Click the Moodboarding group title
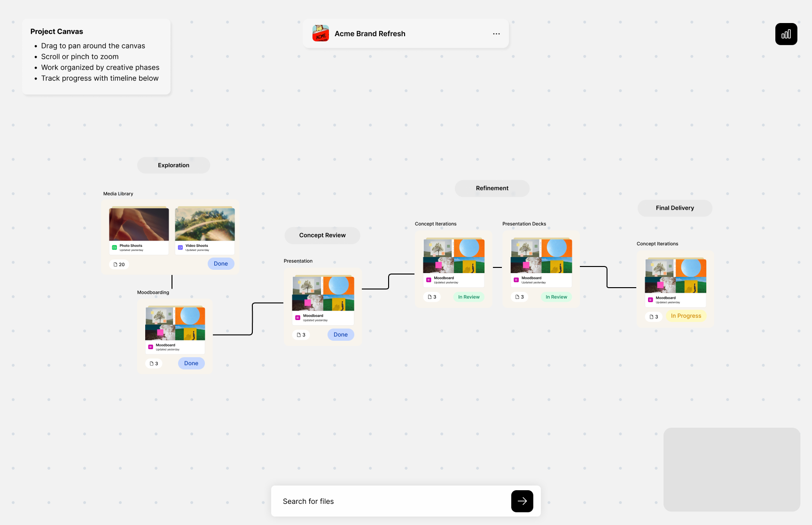The width and height of the screenshot is (812, 525). (153, 292)
